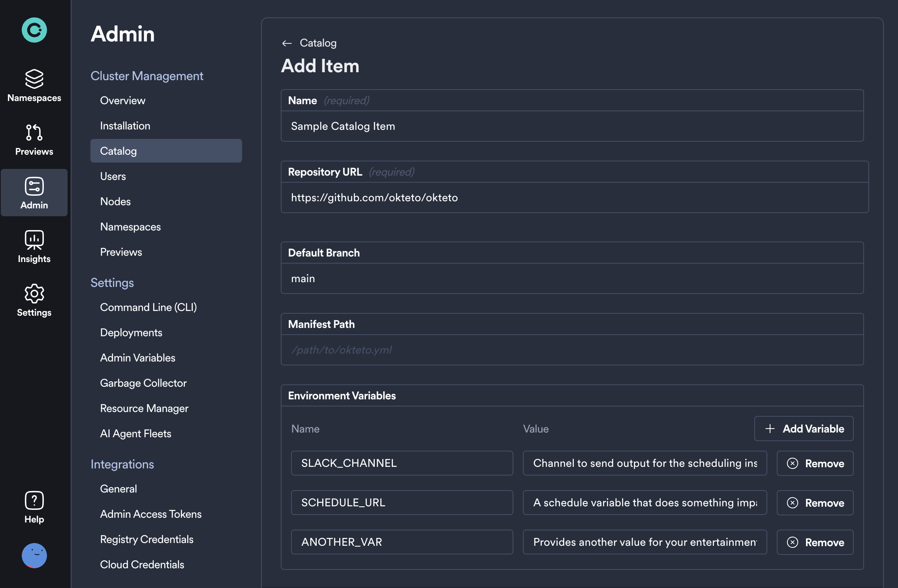Switch to the Users section
Image resolution: width=898 pixels, height=588 pixels.
113,176
